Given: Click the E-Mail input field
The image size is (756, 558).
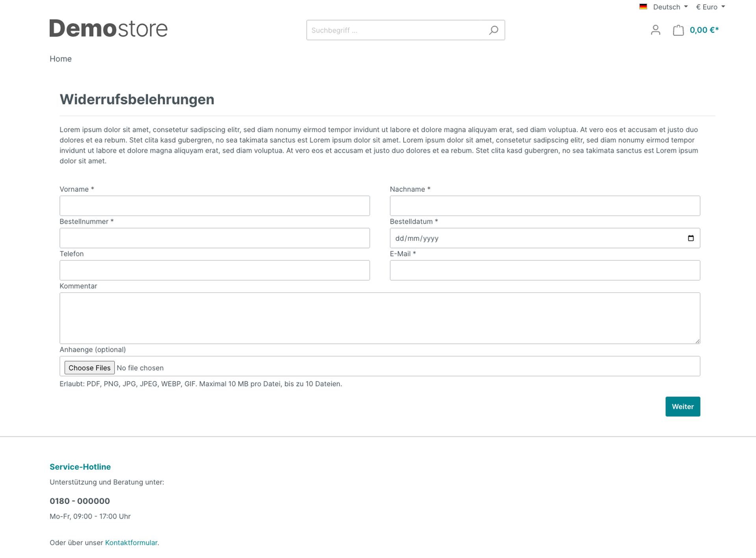Looking at the screenshot, I should click(x=545, y=270).
